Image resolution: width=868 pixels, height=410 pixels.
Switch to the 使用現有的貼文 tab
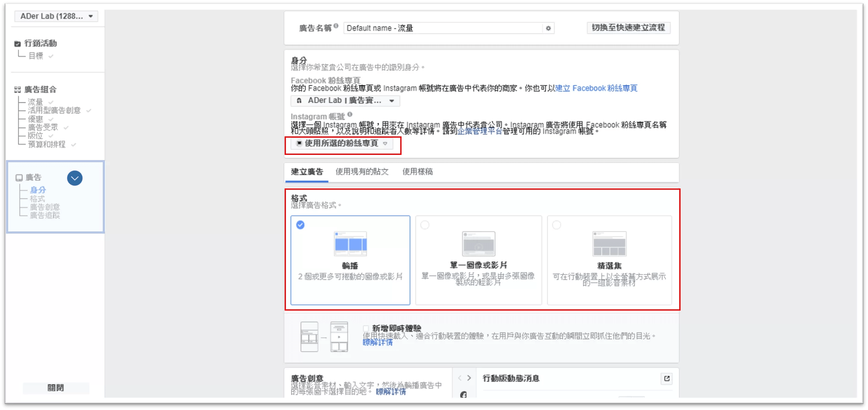pos(362,172)
